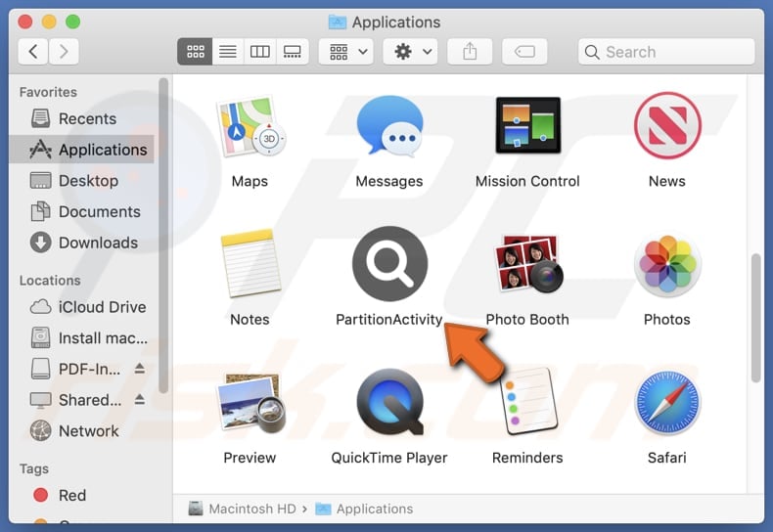Click the sidebar scrollbar
Image resolution: width=773 pixels, height=532 pixels.
(163, 236)
